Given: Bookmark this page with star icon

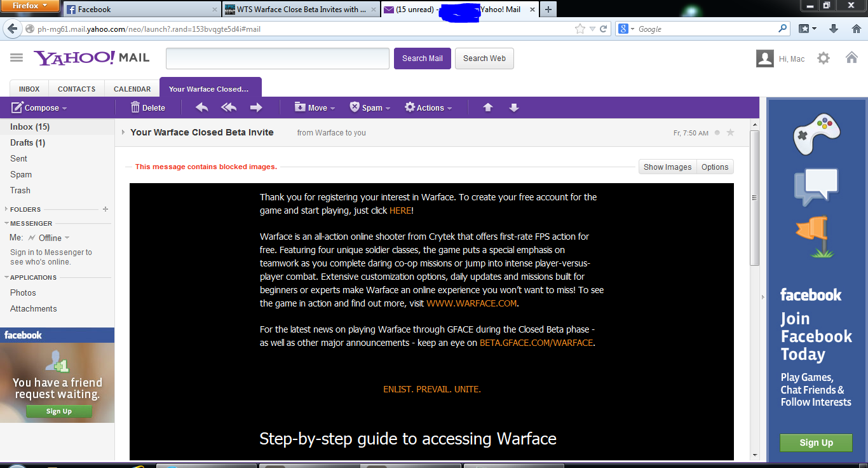Looking at the screenshot, I should pyautogui.click(x=580, y=29).
